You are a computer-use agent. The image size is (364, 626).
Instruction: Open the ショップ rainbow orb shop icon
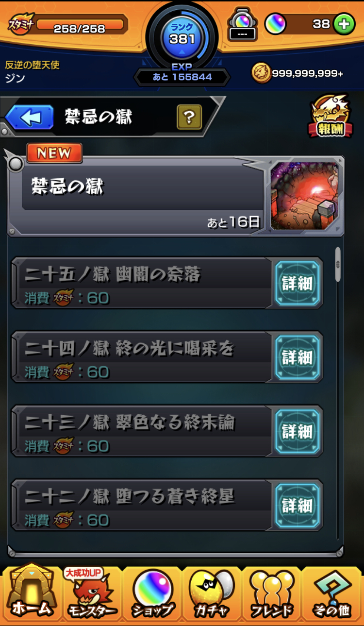pyautogui.click(x=152, y=593)
